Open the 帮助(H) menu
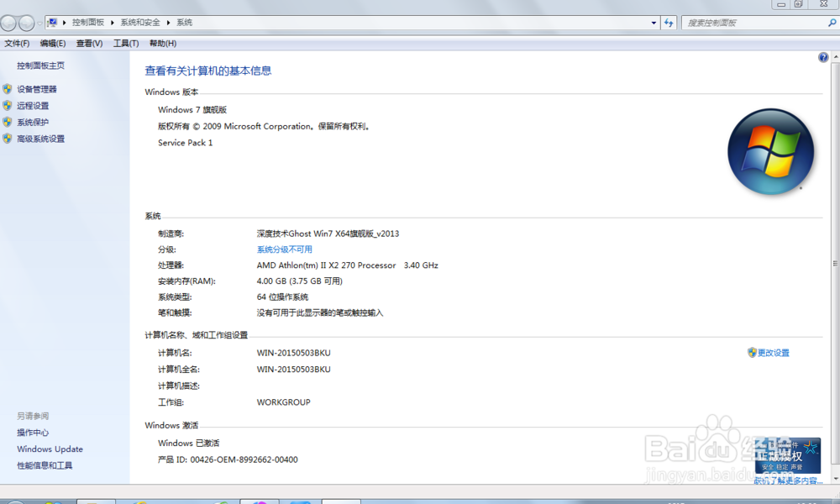Screen dimensions: 840x504 pyautogui.click(x=163, y=44)
